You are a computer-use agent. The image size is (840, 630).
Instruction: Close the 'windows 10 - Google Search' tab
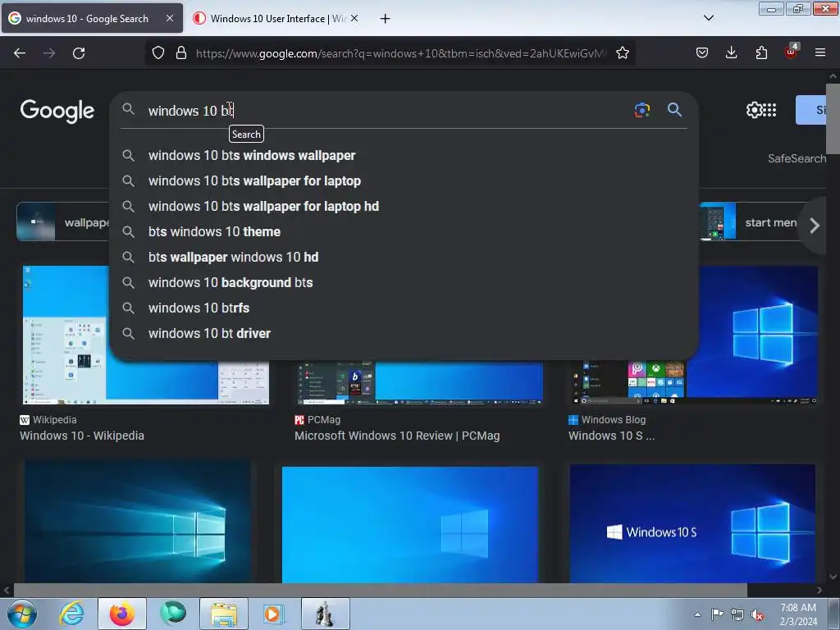pos(169,18)
